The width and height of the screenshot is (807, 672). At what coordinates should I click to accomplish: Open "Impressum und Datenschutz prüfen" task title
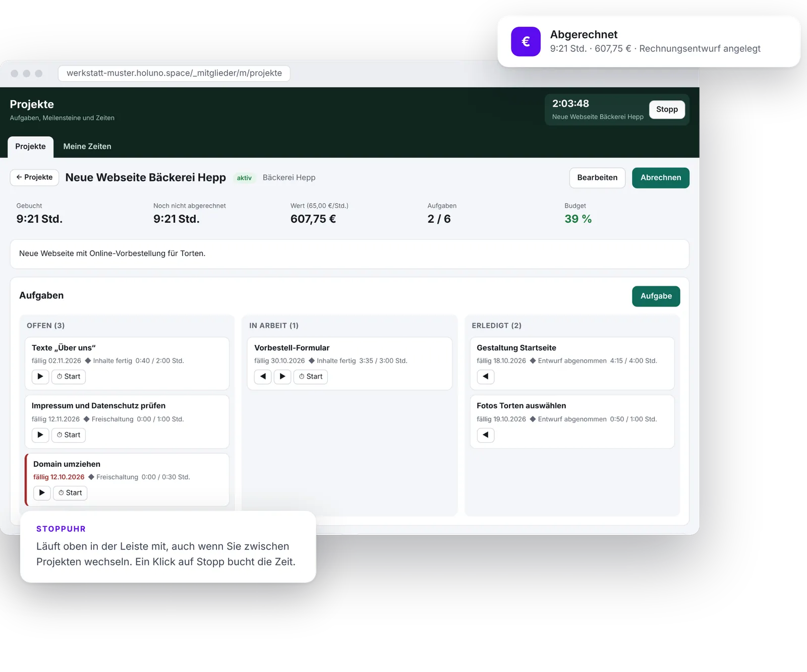click(98, 406)
